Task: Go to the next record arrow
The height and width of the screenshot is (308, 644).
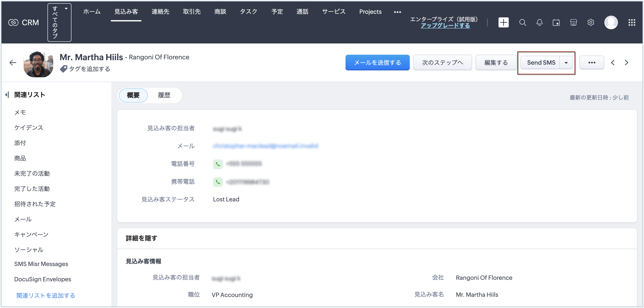Action: click(626, 63)
